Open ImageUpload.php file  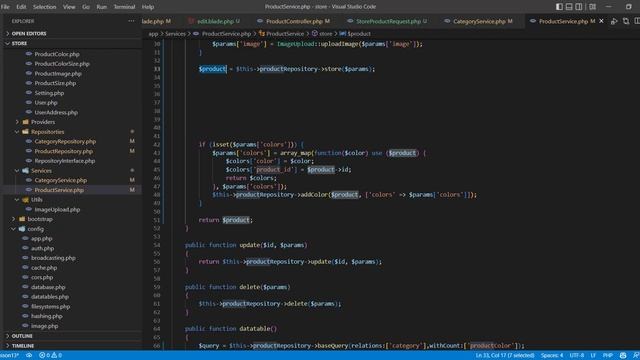[x=57, y=209]
